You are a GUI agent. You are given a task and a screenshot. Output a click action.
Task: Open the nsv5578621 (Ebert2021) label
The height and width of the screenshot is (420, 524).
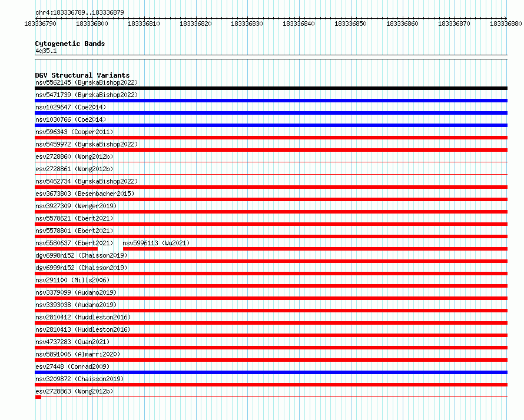point(74,218)
